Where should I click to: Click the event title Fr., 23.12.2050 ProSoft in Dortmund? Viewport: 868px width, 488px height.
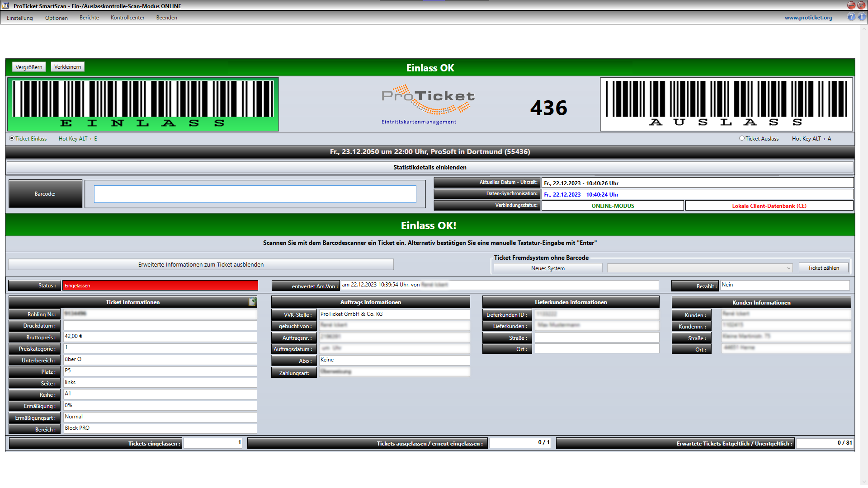tap(430, 152)
